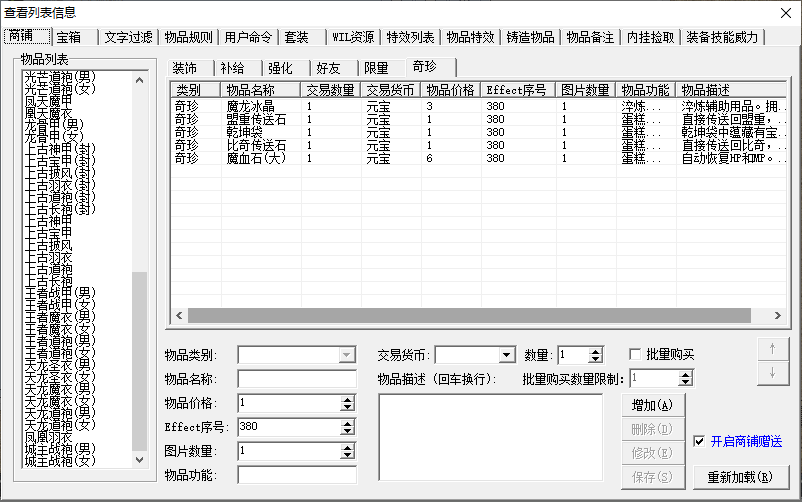The image size is (802, 502).
Task: Decrease Effect序号 with the down spinner arrow
Action: 348,431
